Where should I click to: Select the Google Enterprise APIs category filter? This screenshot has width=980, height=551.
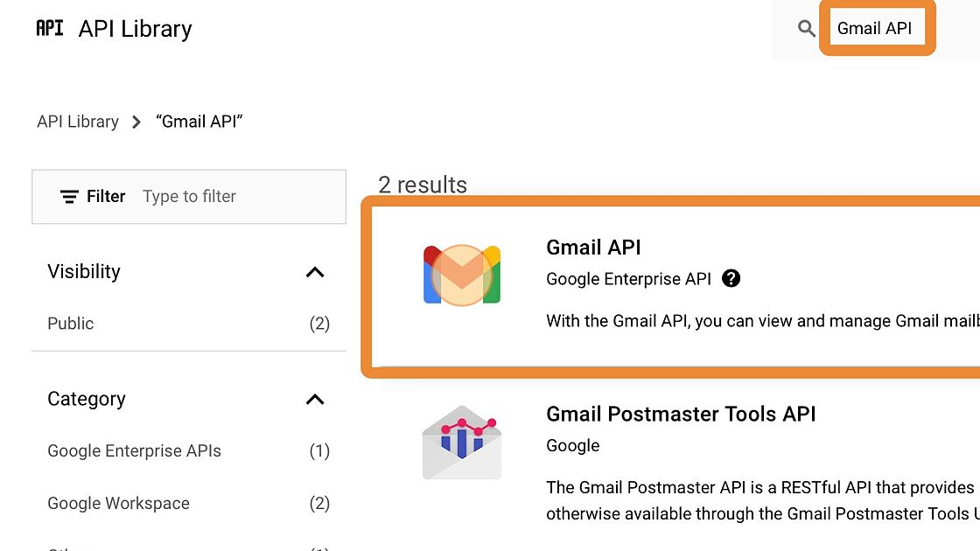click(133, 450)
